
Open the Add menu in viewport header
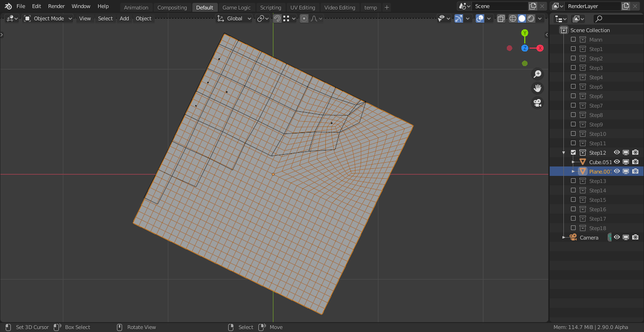coord(124,19)
